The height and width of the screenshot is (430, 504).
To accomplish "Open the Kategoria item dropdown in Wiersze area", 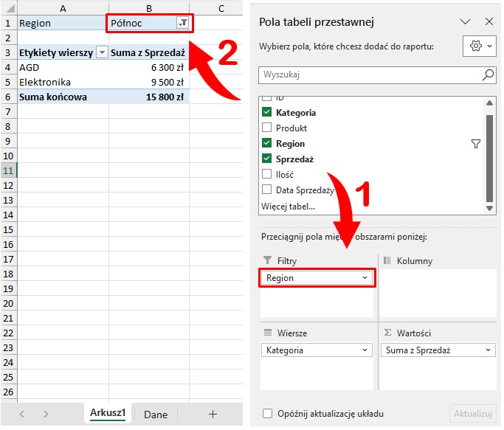I will (365, 350).
